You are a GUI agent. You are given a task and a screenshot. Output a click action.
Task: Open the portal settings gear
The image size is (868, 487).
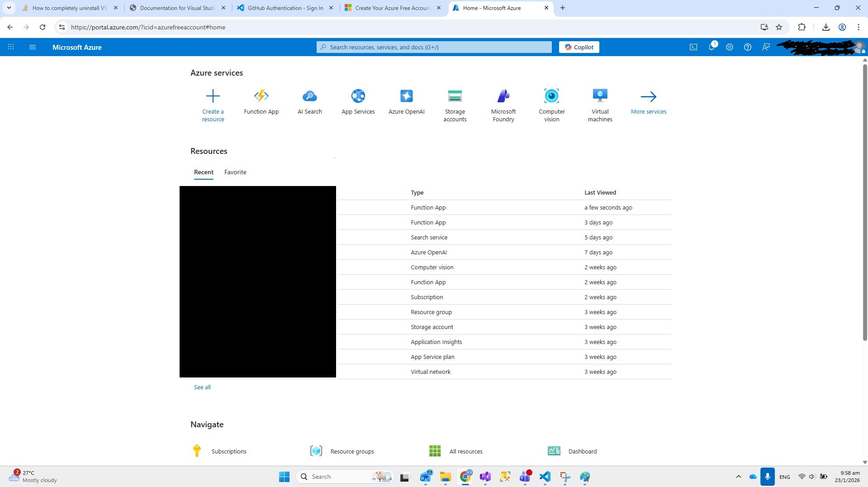(x=729, y=47)
